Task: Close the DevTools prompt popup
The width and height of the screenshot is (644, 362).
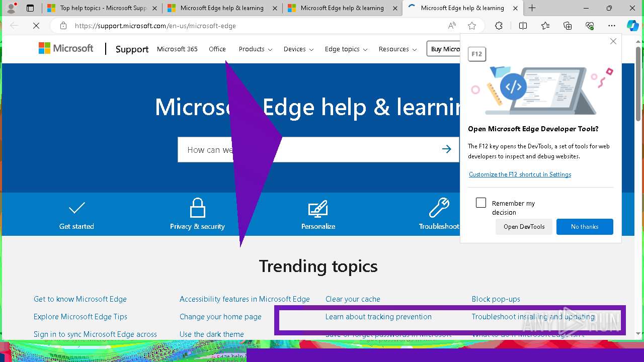Action: pos(613,41)
